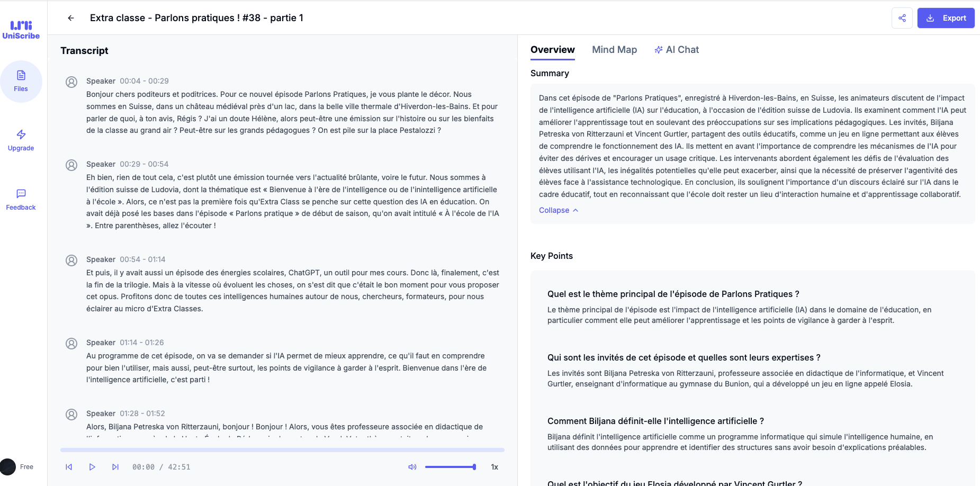Open Files in the sidebar
980x486 pixels.
(x=21, y=81)
